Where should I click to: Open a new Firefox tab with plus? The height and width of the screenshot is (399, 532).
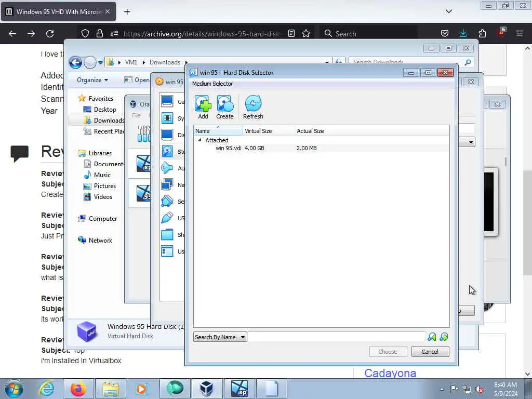click(127, 12)
